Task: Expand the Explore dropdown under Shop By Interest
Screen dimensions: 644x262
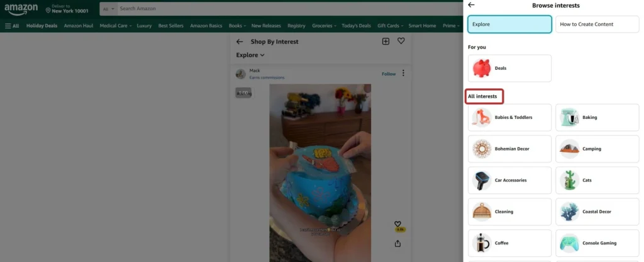Action: (250, 55)
